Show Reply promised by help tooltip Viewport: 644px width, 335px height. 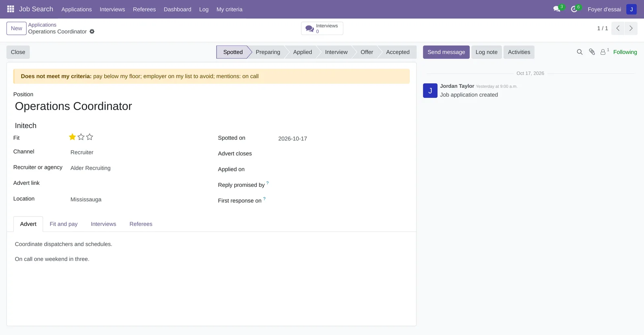click(267, 183)
